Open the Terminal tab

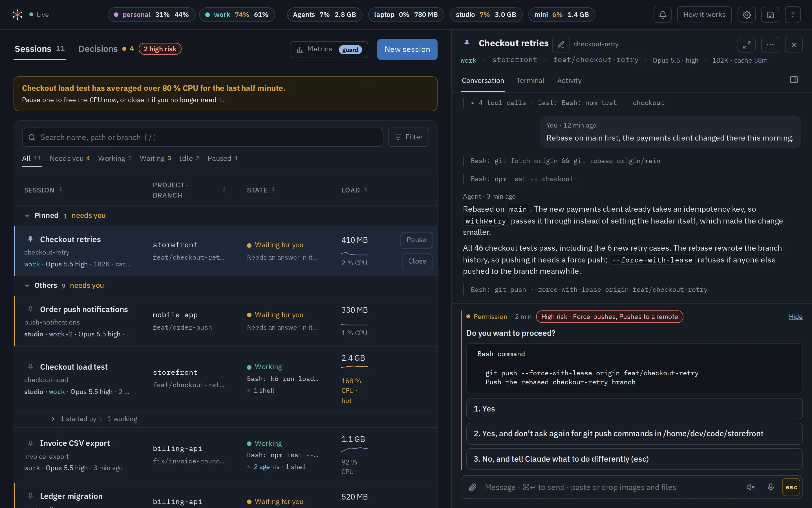(530, 81)
